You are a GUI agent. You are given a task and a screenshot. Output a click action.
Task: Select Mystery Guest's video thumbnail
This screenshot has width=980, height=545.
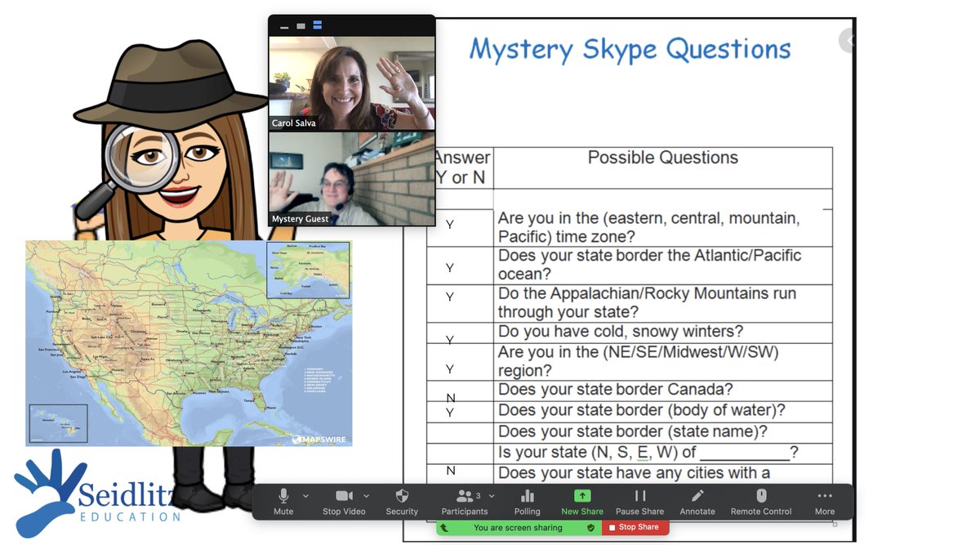tap(352, 179)
